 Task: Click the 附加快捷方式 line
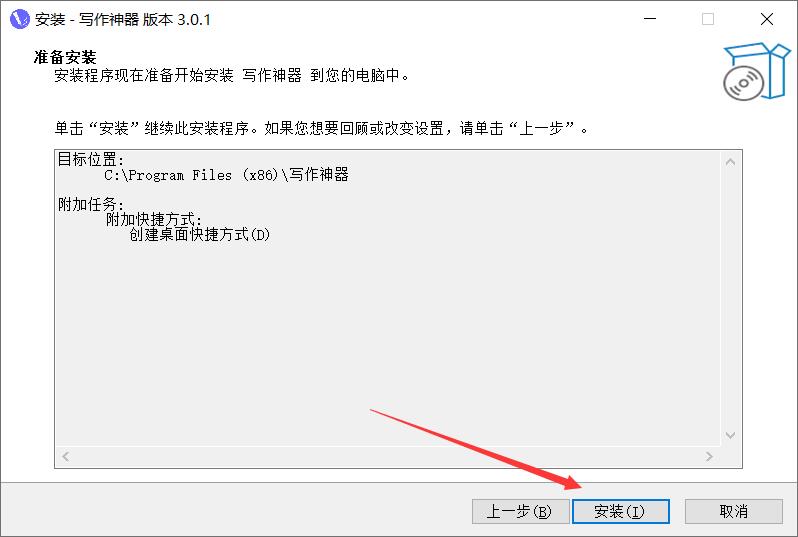click(x=154, y=219)
